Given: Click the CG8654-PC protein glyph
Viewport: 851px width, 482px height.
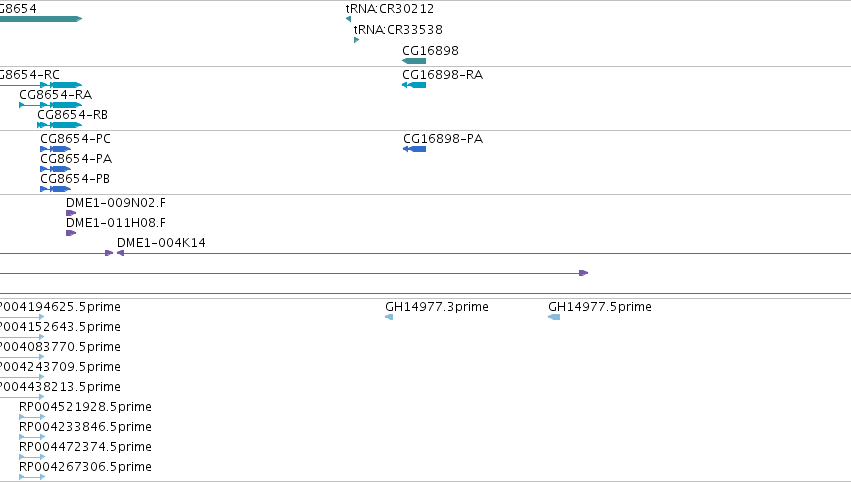Looking at the screenshot, I should click(55, 149).
